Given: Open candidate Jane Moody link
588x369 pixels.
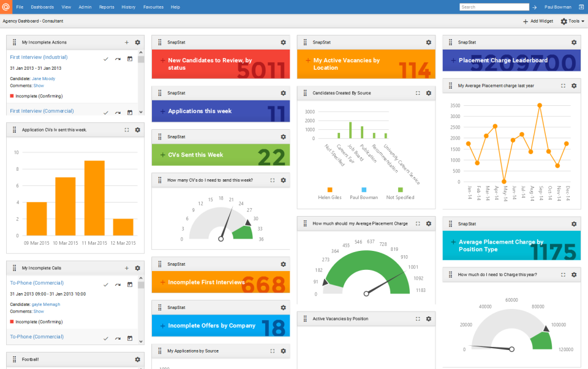Looking at the screenshot, I should [43, 78].
